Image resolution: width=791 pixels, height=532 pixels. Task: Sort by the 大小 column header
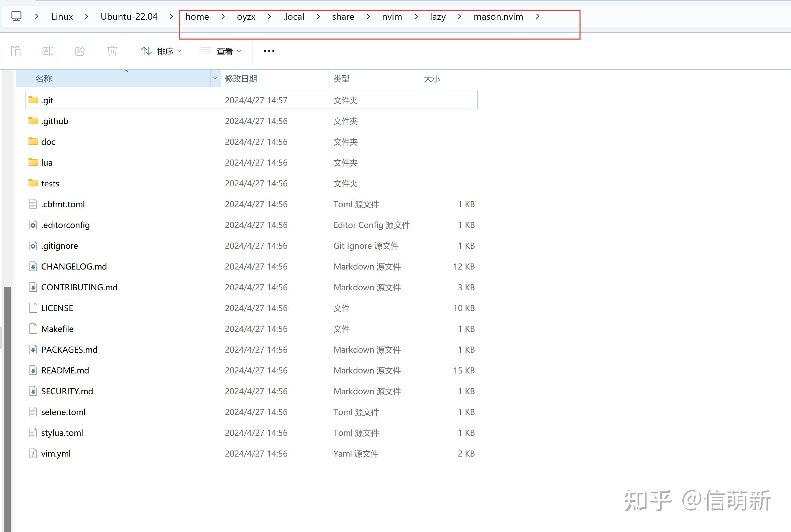coord(432,79)
